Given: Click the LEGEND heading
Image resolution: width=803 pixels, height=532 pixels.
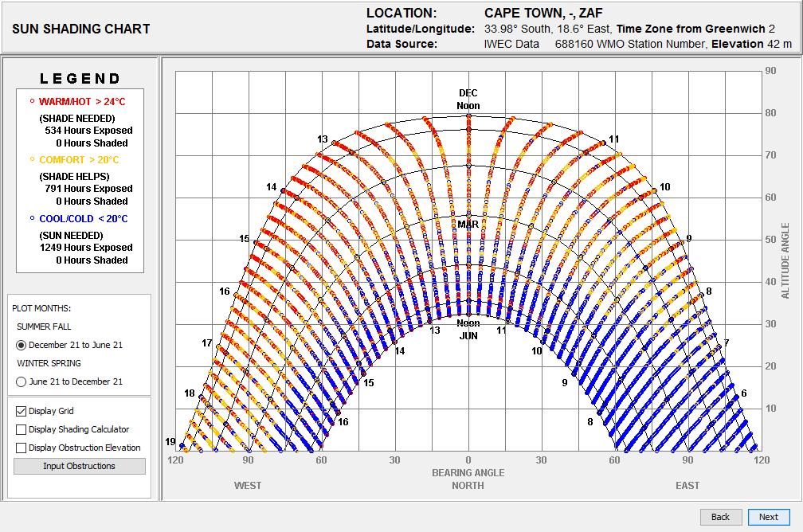Looking at the screenshot, I should [80, 78].
